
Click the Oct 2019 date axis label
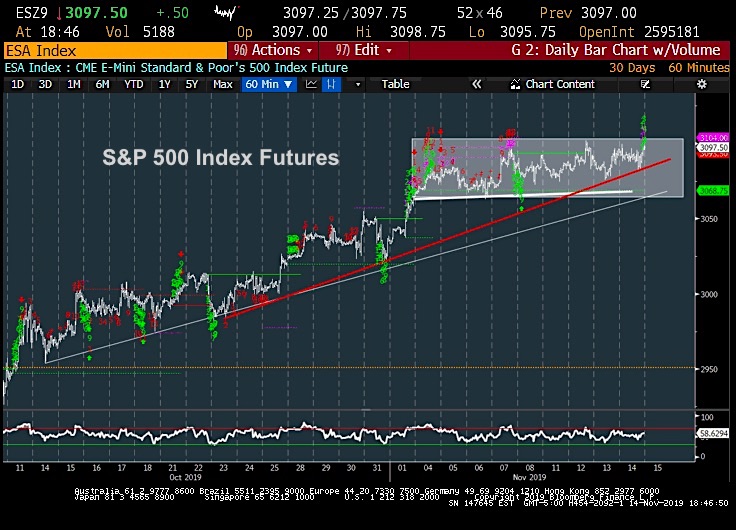[185, 477]
